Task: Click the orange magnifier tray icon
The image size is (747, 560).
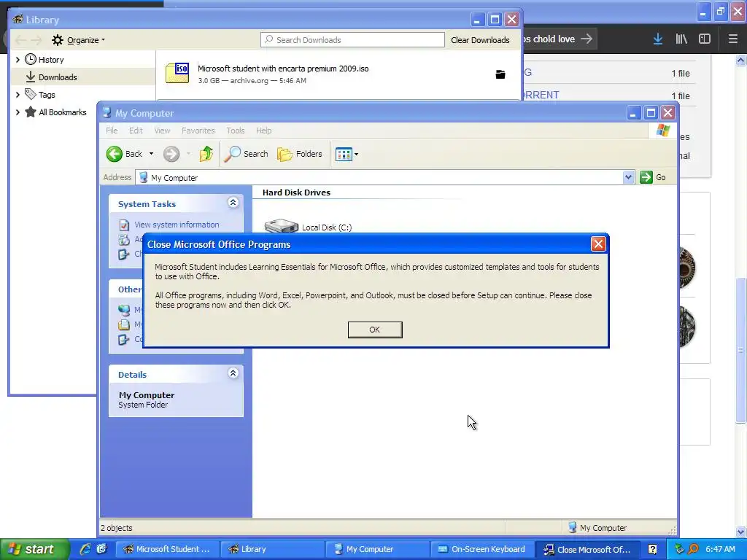Action: coord(693,549)
